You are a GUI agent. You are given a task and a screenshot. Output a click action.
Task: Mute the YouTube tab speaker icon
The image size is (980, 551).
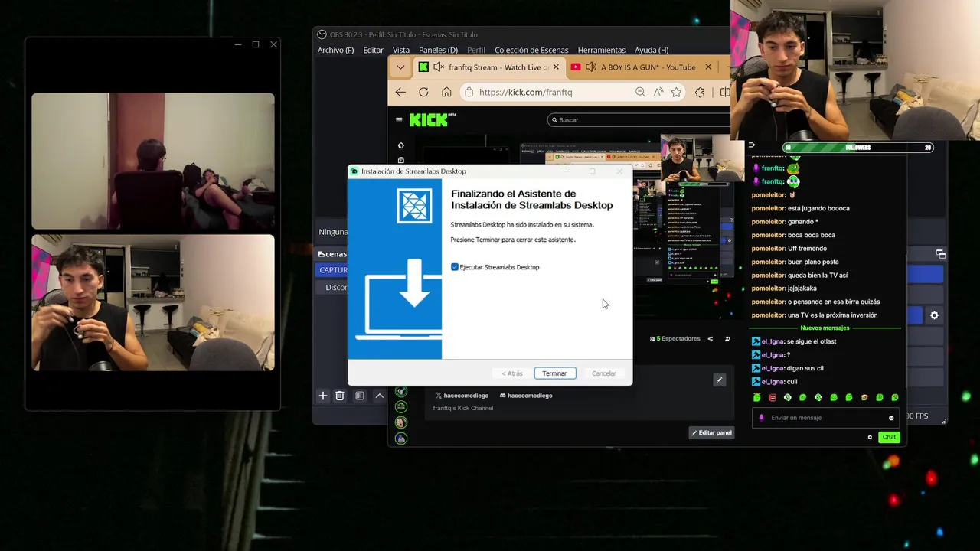click(x=591, y=67)
